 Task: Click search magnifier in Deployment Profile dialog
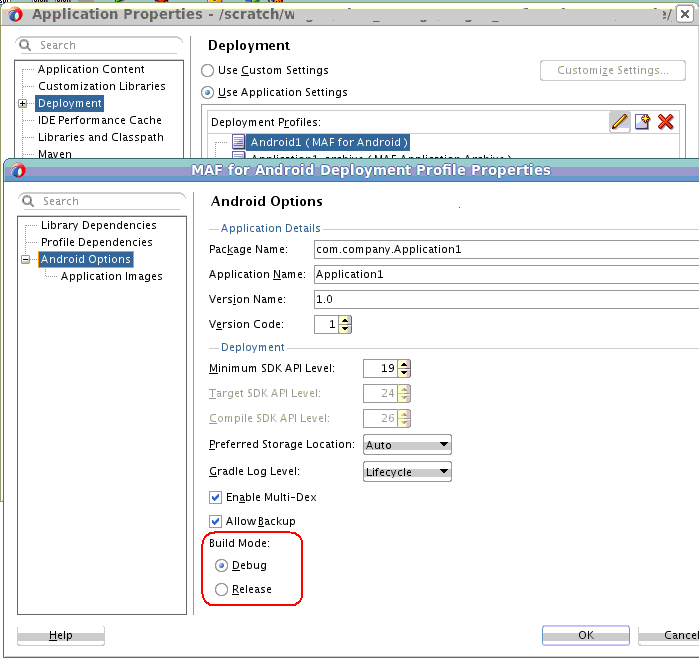click(28, 201)
